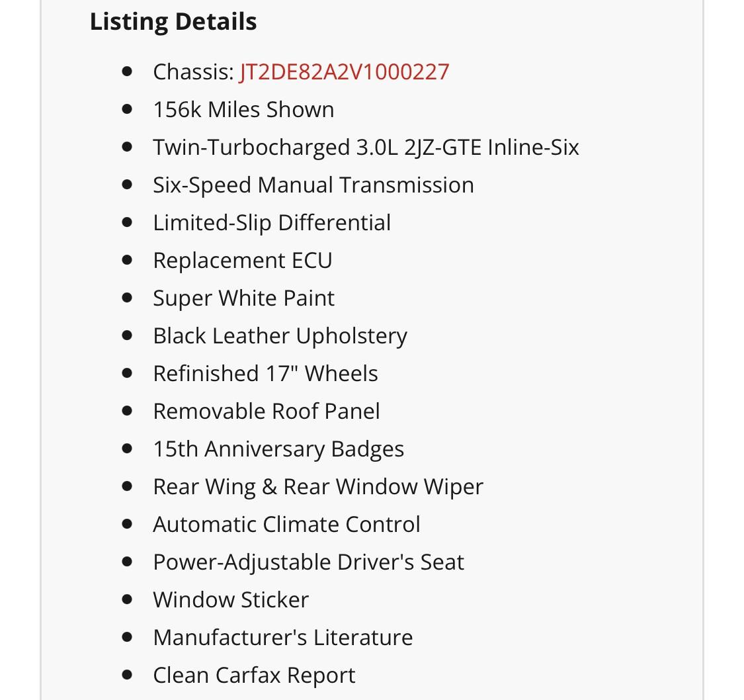Click the Removable Roof Panel entry
The height and width of the screenshot is (700, 744).
pos(267,411)
